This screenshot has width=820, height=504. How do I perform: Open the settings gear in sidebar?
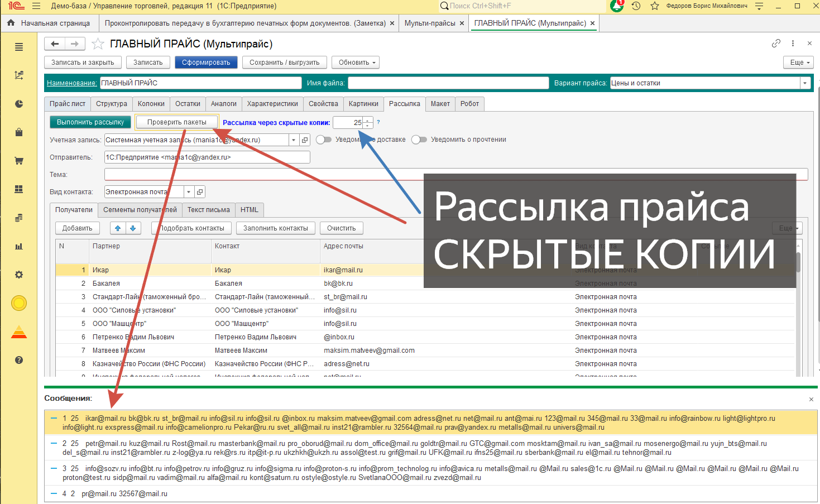(19, 275)
